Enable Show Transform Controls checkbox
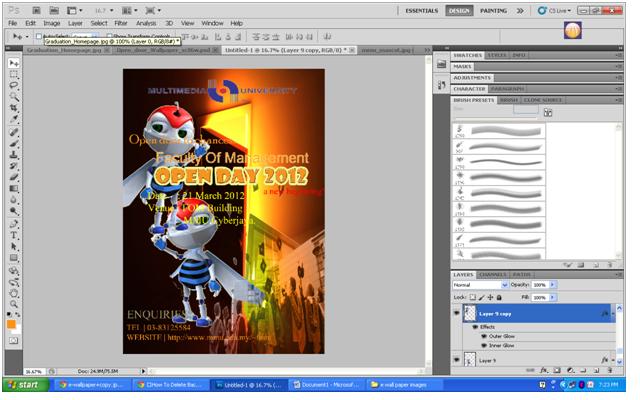Viewport: 640px width, 400px height. pos(109,37)
